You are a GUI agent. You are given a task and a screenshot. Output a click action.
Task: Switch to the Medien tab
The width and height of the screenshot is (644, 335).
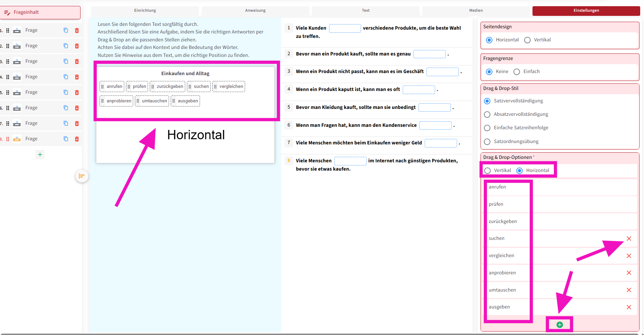pos(476,10)
